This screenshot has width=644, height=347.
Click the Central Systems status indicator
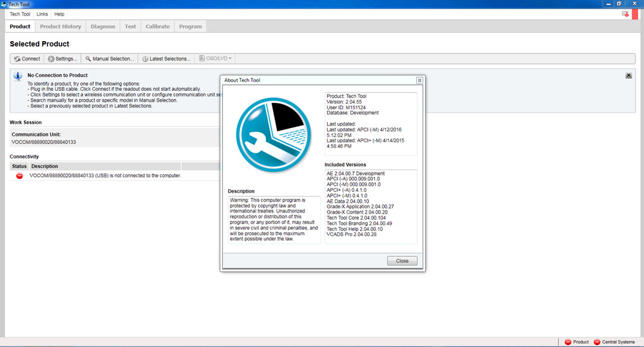tap(614, 342)
